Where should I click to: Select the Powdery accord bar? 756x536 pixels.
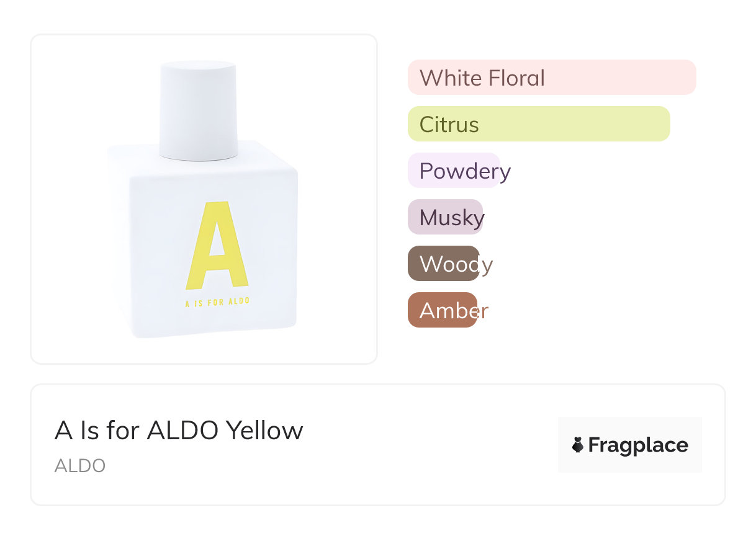pyautogui.click(x=454, y=171)
